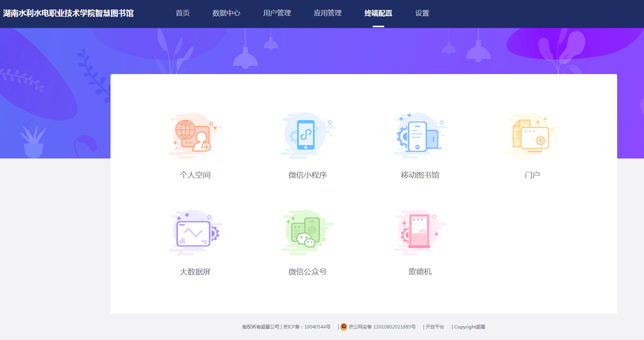Open the 微信小程序 phone icon
This screenshot has height=340, width=644.
coord(307,135)
